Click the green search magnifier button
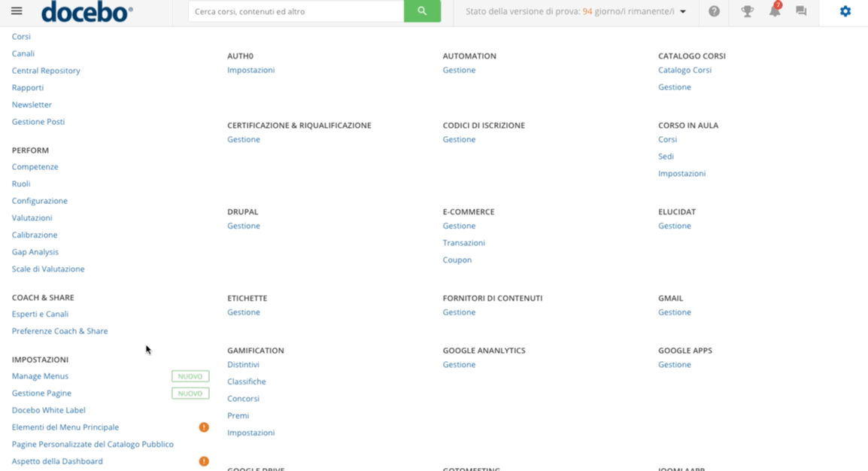Screen dimensions: 868x471 [x=423, y=11]
